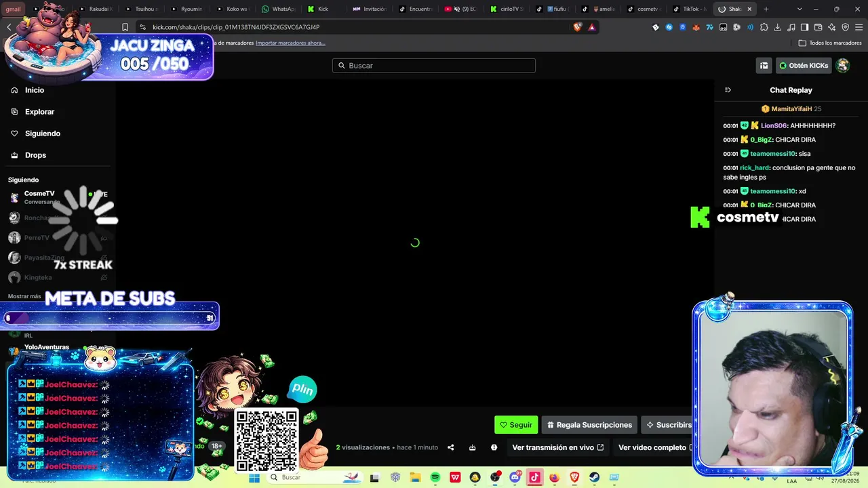Click the Obtén KICKs button
The width and height of the screenshot is (868, 488).
click(x=804, y=66)
